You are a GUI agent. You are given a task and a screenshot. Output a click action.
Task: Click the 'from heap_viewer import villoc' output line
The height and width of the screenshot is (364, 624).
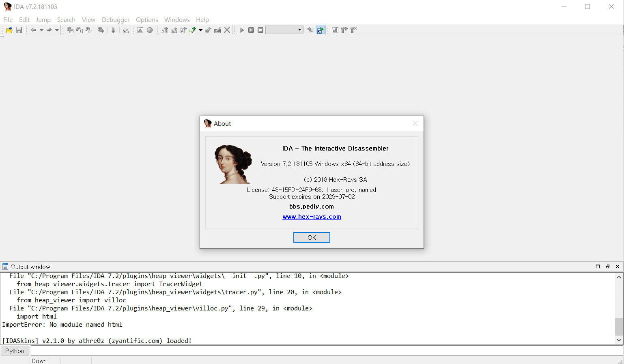point(71,300)
